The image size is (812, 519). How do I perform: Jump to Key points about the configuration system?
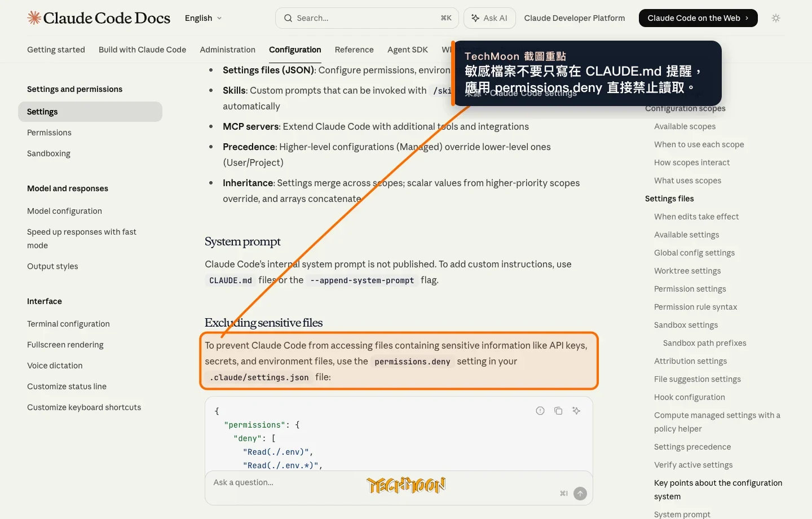click(x=718, y=490)
